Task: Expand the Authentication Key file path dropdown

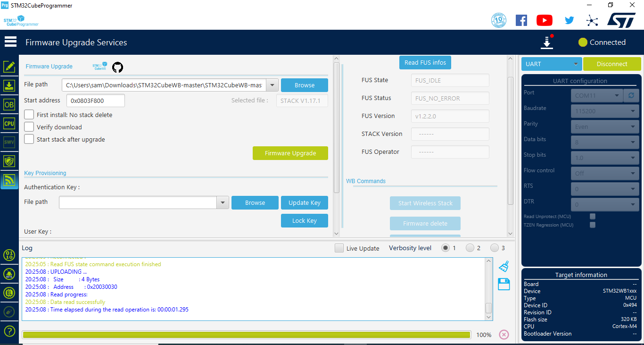Action: [x=223, y=202]
